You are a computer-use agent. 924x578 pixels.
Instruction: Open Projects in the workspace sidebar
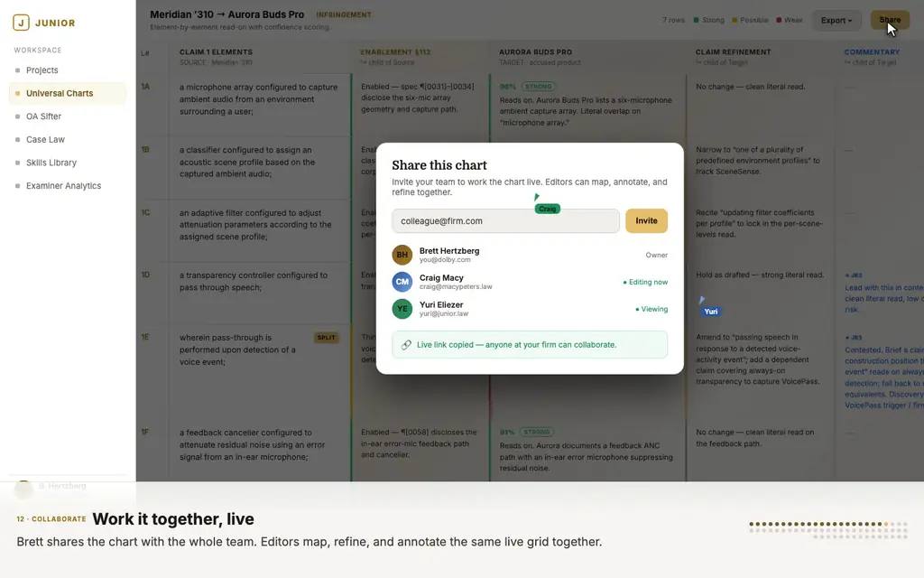(42, 70)
